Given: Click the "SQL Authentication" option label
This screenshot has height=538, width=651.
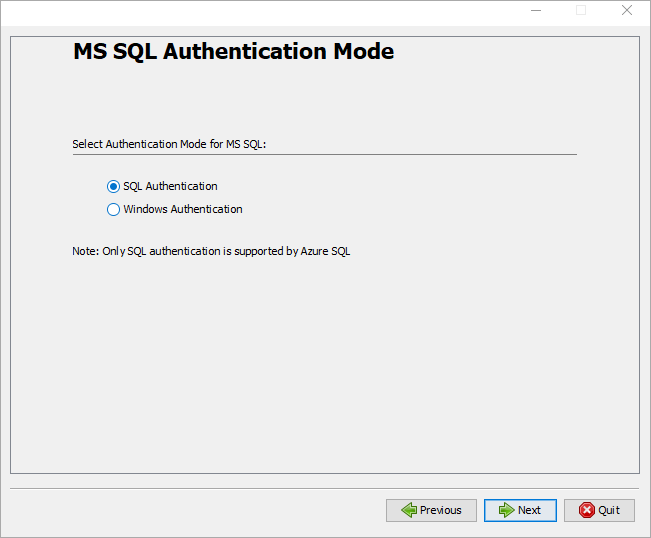Looking at the screenshot, I should click(x=170, y=186).
